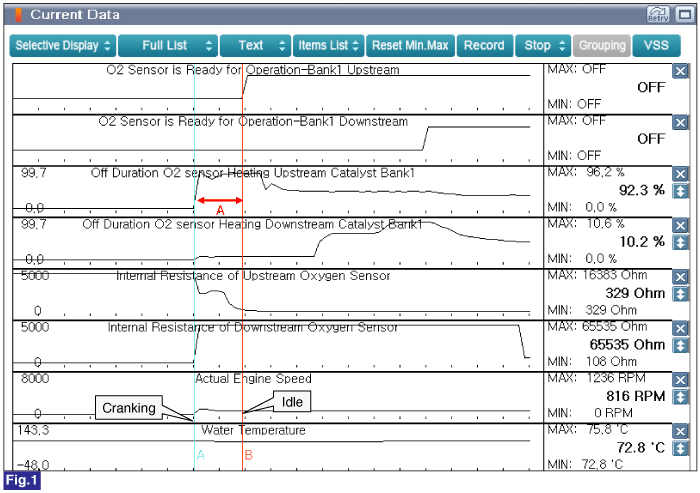Select cursor A marker label

click(200, 455)
